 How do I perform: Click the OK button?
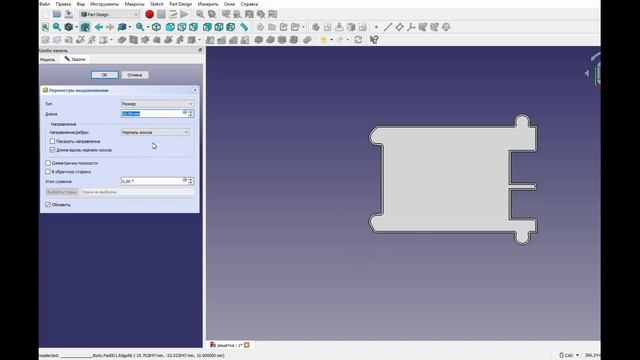pyautogui.click(x=104, y=75)
